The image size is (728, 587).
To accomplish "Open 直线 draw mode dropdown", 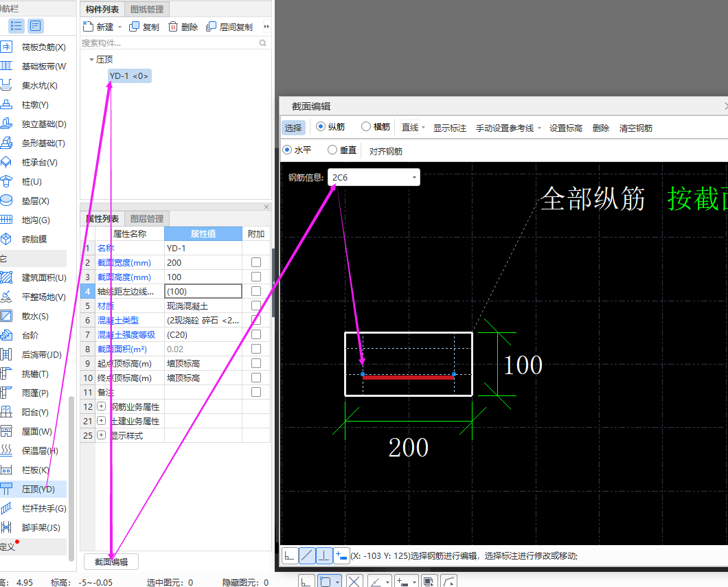I will (424, 128).
